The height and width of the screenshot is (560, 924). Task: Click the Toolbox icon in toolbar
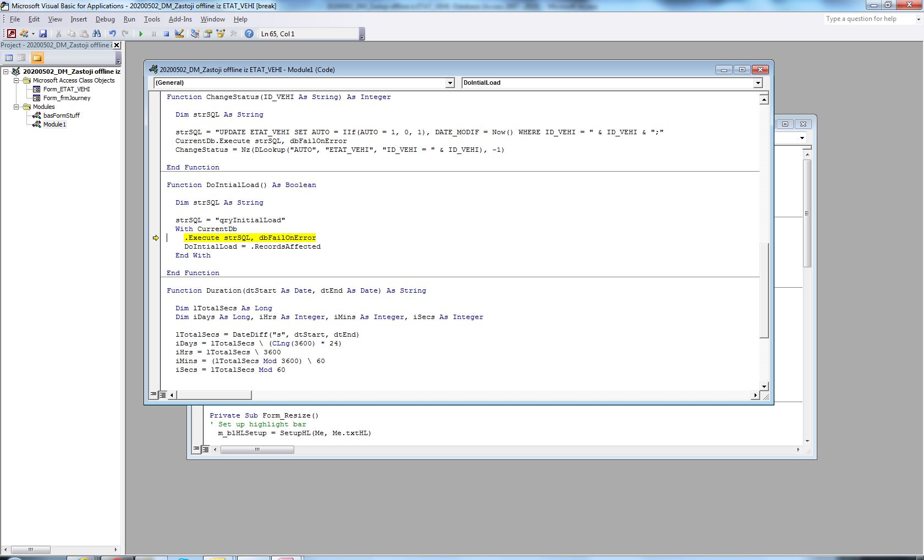234,34
